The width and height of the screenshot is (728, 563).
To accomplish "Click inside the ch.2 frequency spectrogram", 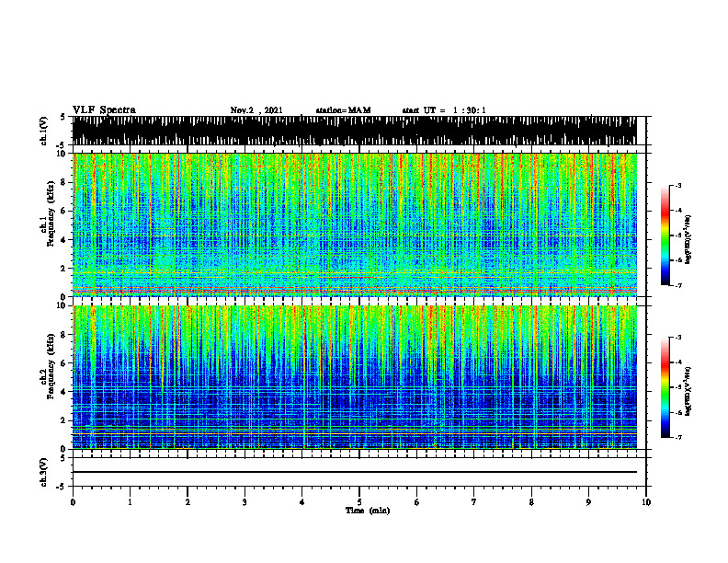I will [354, 377].
